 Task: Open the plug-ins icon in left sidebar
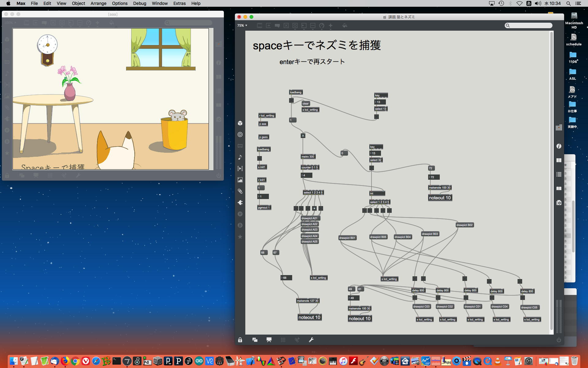[240, 203]
